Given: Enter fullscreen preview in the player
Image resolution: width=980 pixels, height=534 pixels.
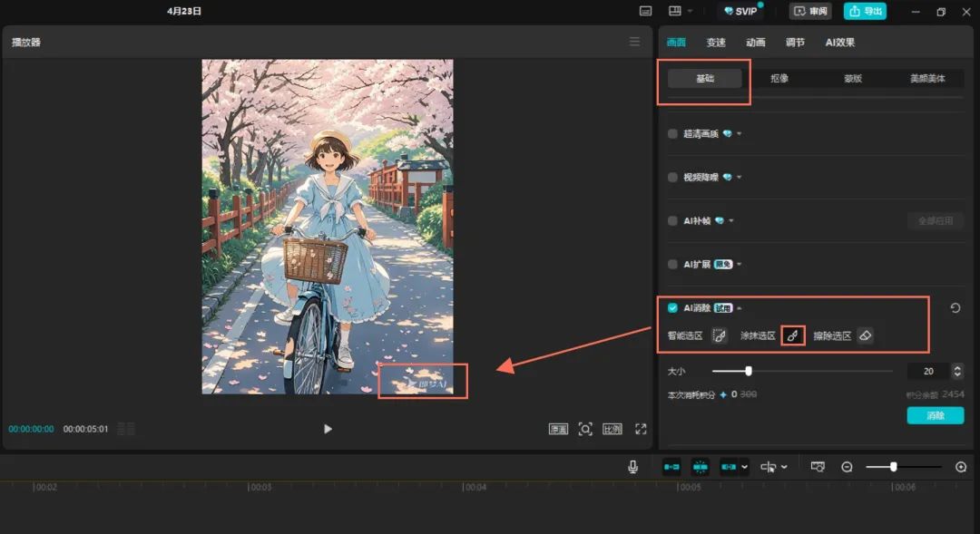Looking at the screenshot, I should point(641,429).
